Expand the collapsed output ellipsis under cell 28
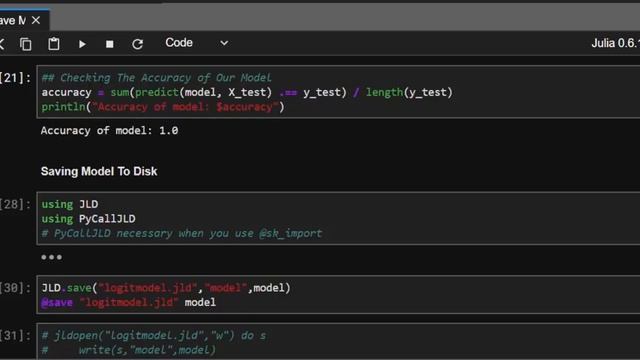Image resolution: width=640 pixels, height=360 pixels. 51,257
